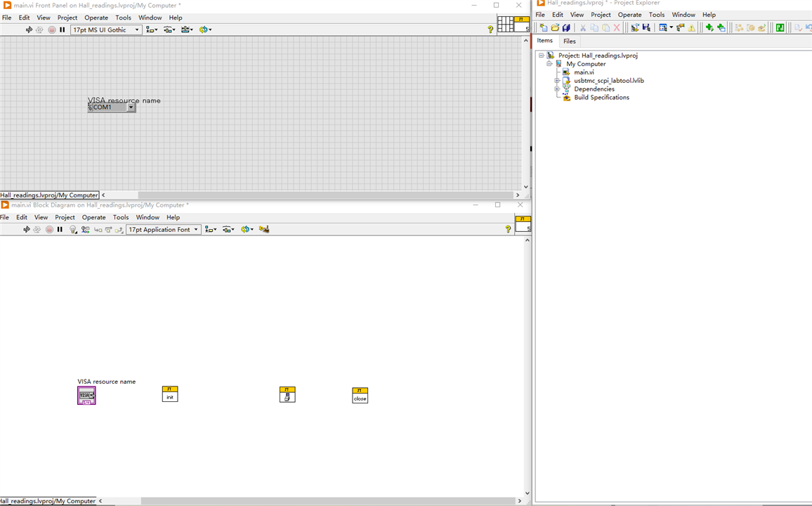Open the Reorder dropdown in the Front Panel toolbar
This screenshot has width=812, height=506.
[205, 30]
